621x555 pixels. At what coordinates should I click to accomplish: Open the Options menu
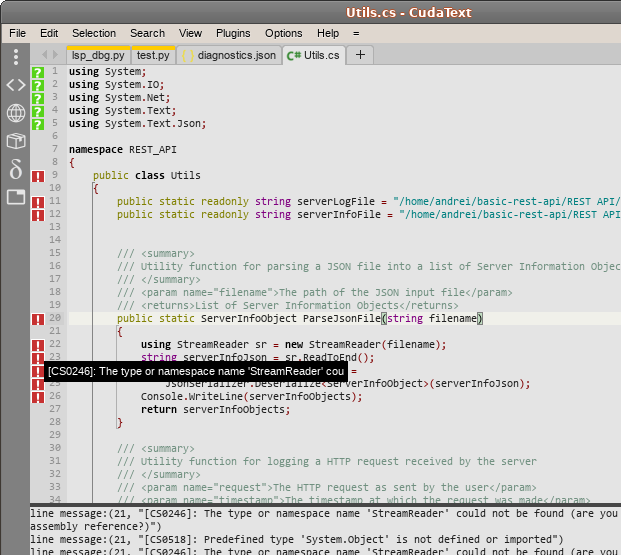point(283,33)
